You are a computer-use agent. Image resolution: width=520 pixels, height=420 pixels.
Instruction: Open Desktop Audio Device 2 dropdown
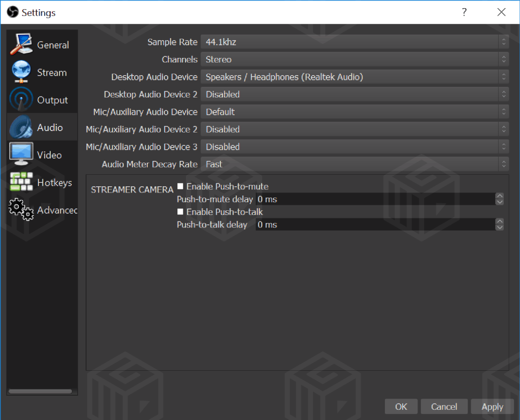click(x=354, y=94)
